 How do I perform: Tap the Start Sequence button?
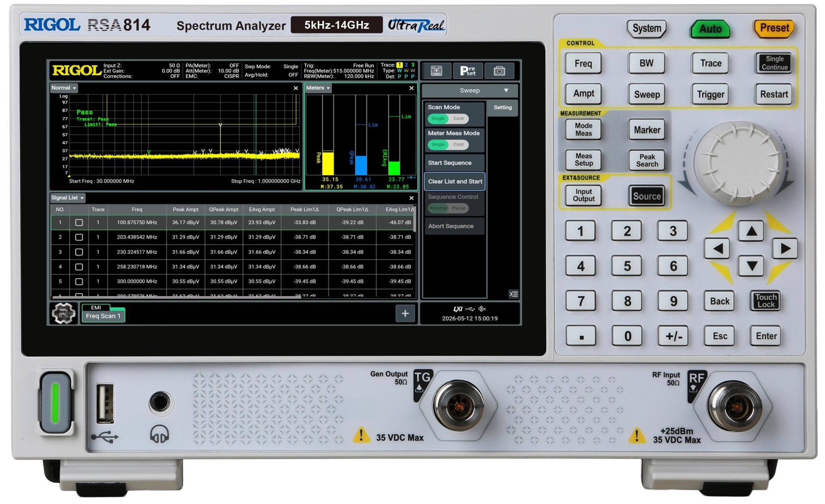455,163
